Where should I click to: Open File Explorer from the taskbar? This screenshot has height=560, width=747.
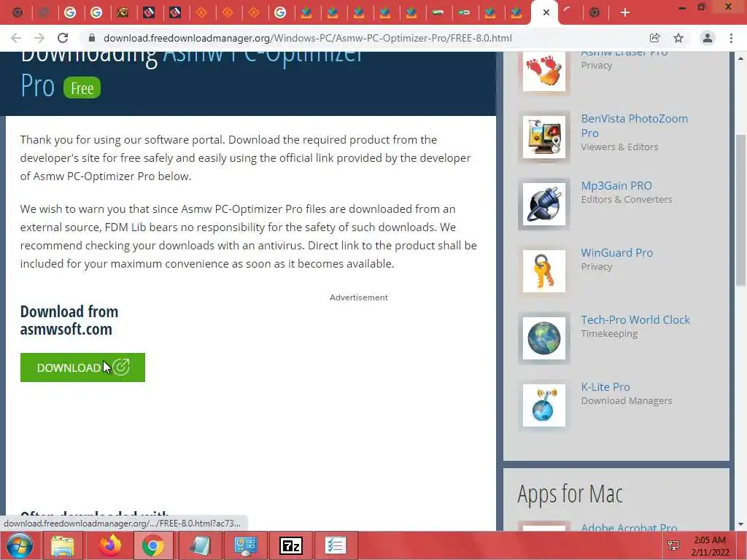(x=63, y=545)
